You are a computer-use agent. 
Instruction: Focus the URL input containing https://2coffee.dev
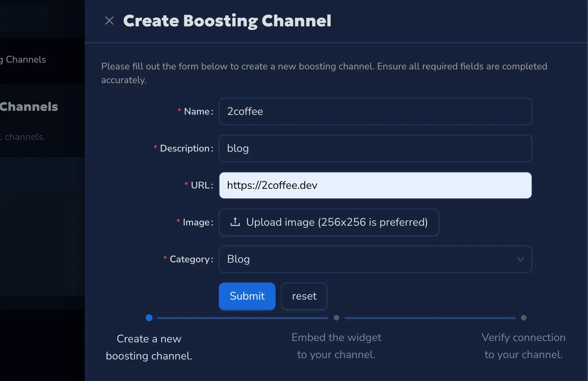tap(375, 185)
